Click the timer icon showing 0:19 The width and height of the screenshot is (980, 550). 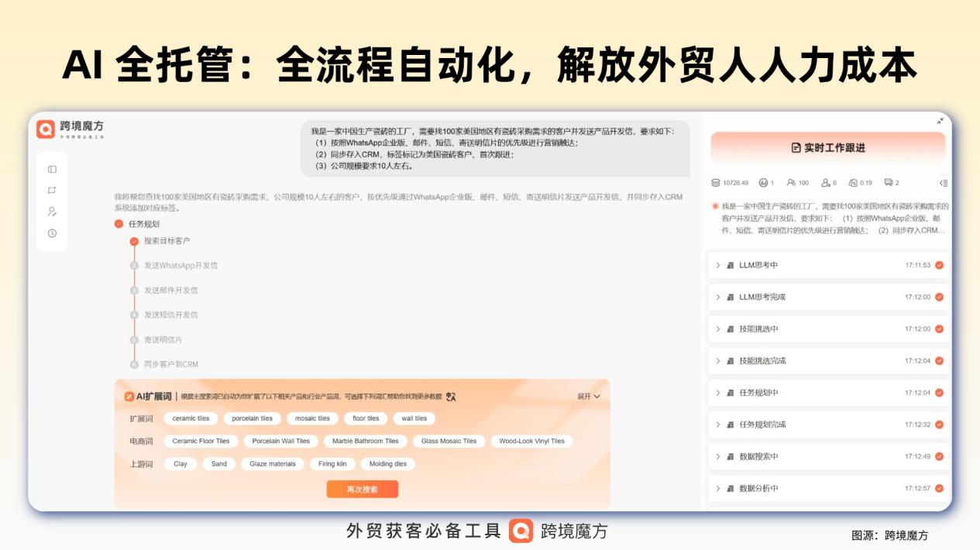point(853,183)
